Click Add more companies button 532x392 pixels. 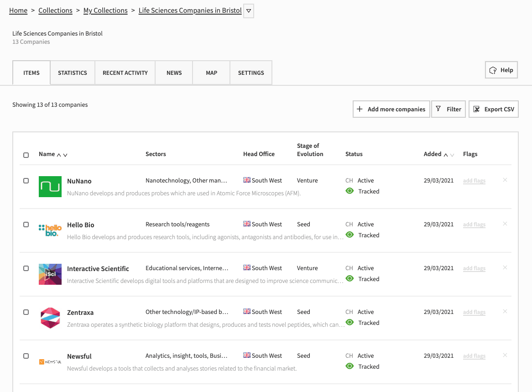click(x=391, y=109)
